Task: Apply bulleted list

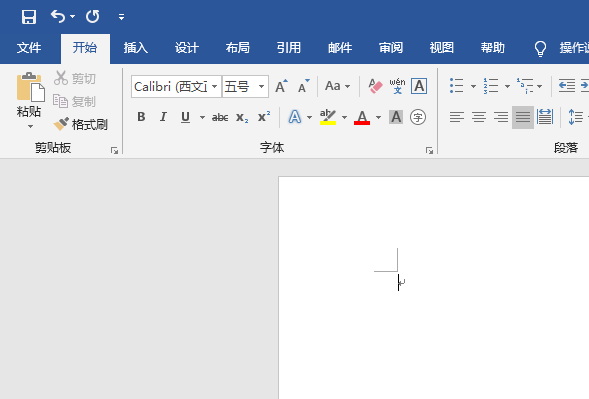Action: coord(456,86)
